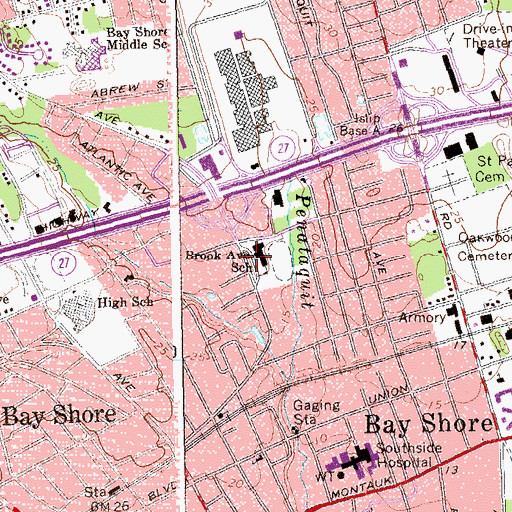Select the "St Pa Cem" cemetery label
512x512 pixels.
[493, 169]
